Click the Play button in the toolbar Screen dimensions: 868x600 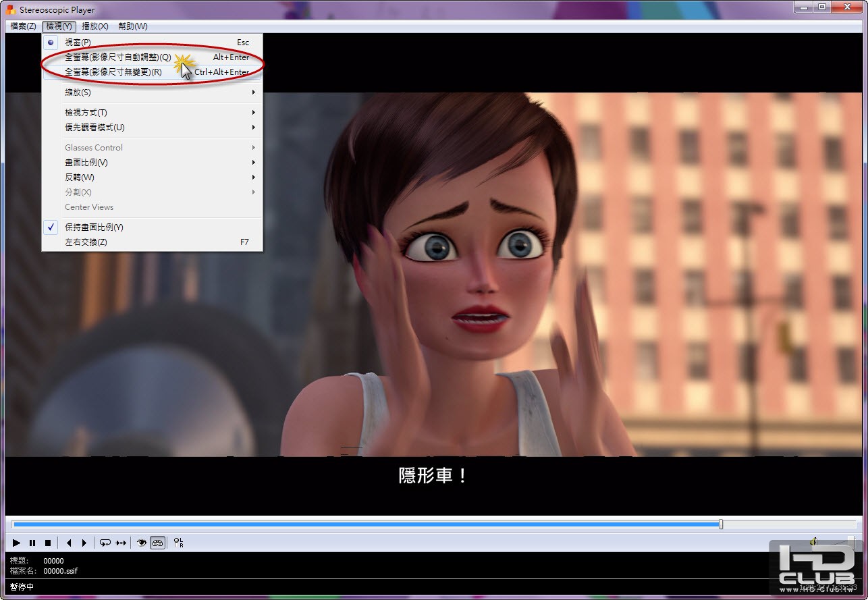tap(17, 543)
